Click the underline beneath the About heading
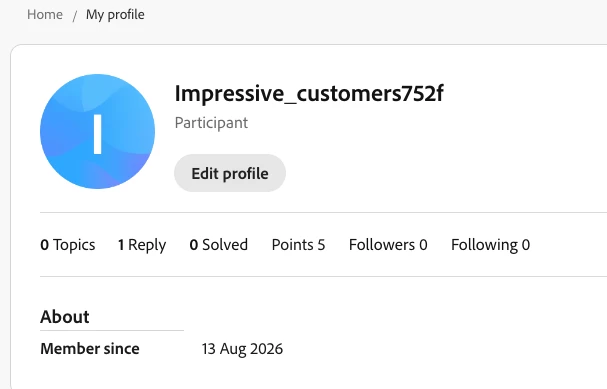Screen dimensions: 607x389 112,331
